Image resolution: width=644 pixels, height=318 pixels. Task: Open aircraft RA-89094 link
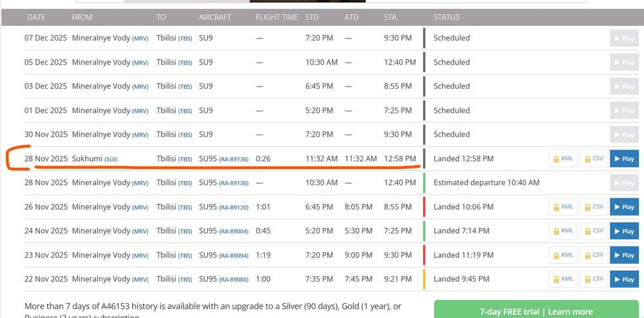pyautogui.click(x=234, y=255)
